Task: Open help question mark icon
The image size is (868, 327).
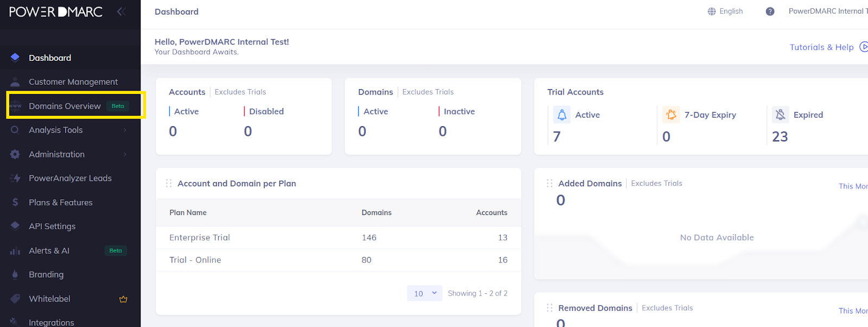Action: pyautogui.click(x=770, y=11)
